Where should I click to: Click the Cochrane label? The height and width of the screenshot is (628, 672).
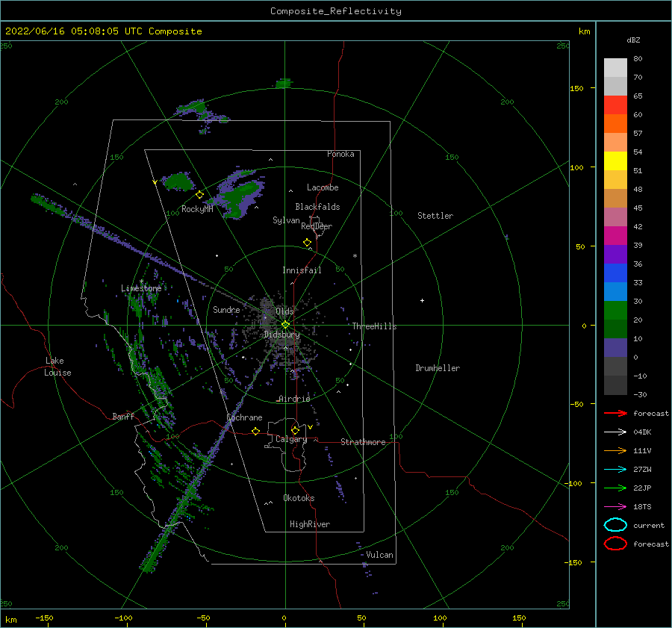pos(244,417)
